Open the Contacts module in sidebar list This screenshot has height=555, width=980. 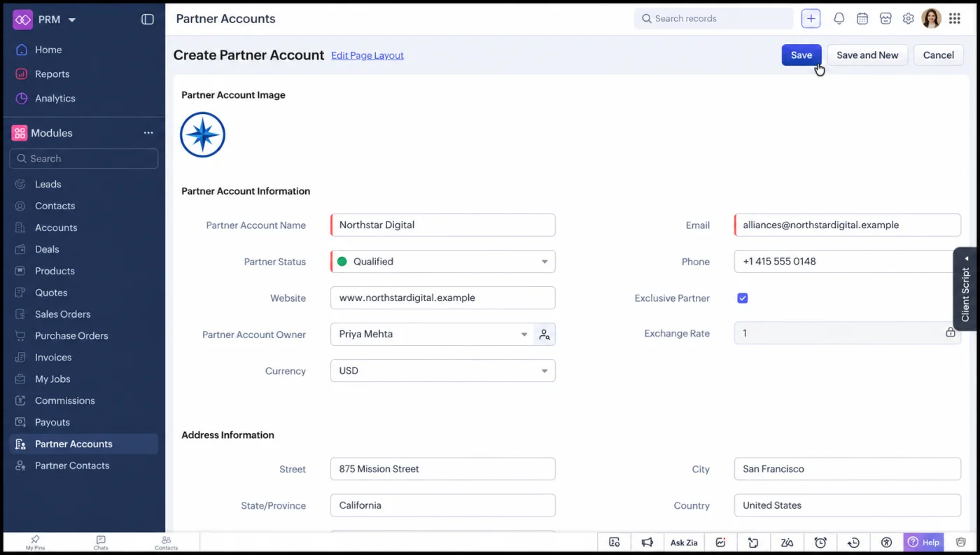(55, 206)
